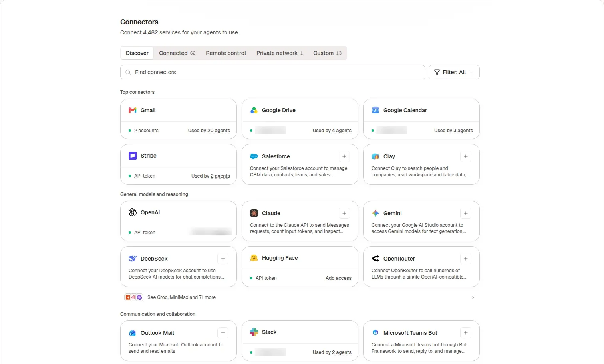Click the search magnifier icon
604x364 pixels.
128,72
